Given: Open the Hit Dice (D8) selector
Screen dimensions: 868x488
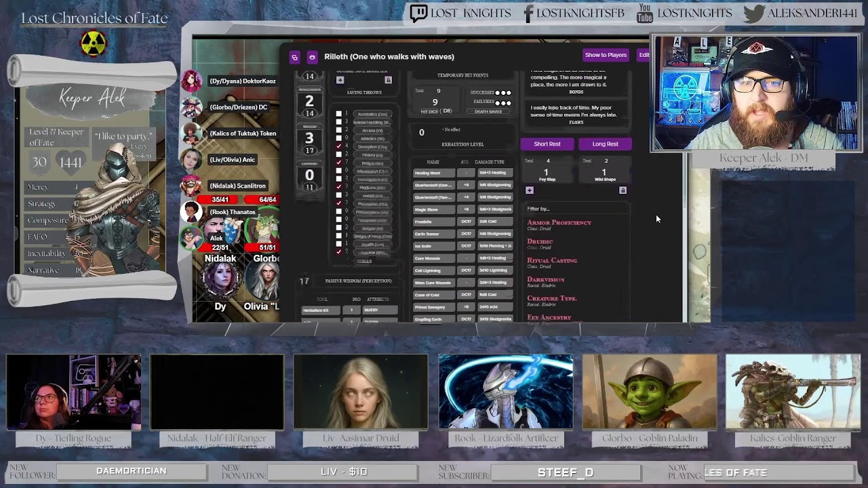Looking at the screenshot, I should coord(446,111).
